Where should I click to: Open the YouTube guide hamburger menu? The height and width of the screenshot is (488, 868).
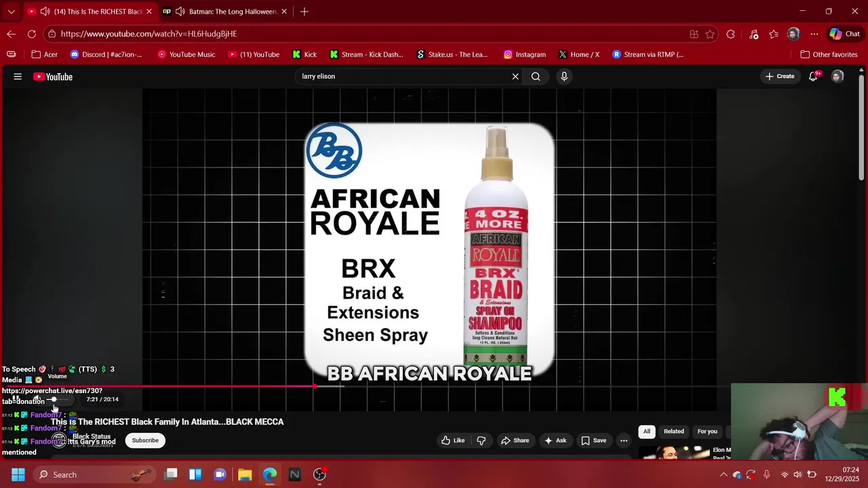pos(18,77)
